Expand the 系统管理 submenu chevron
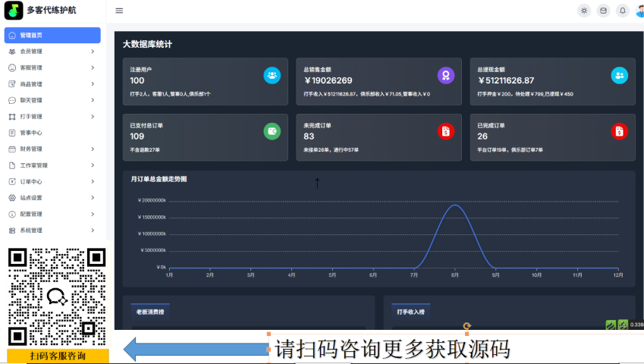The height and width of the screenshot is (364, 644). pos(93,231)
